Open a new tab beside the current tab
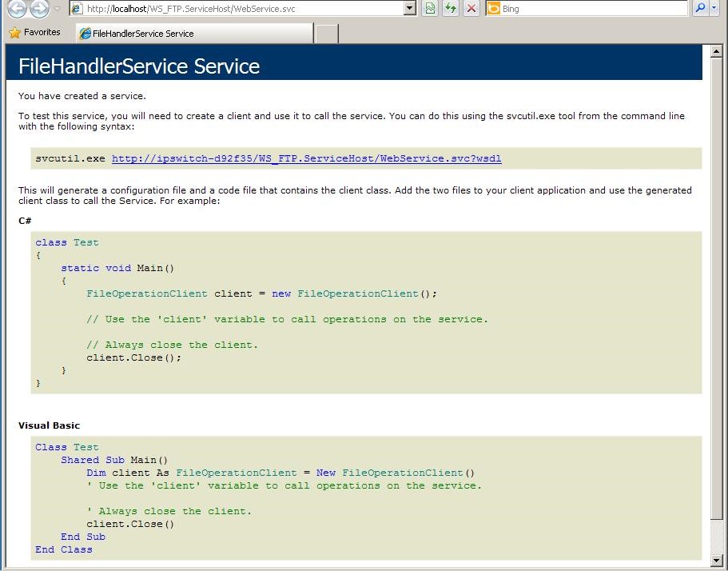 pos(325,34)
